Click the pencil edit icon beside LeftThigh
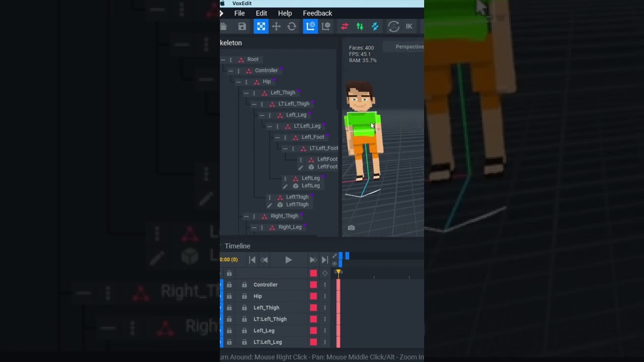The width and height of the screenshot is (644, 362). point(269,205)
